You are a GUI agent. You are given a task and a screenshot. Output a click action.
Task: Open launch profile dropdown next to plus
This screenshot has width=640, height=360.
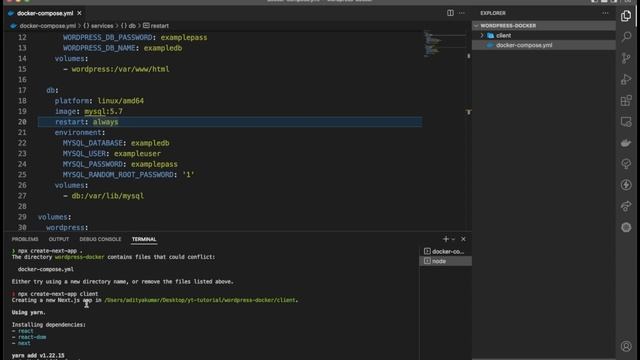(x=453, y=240)
